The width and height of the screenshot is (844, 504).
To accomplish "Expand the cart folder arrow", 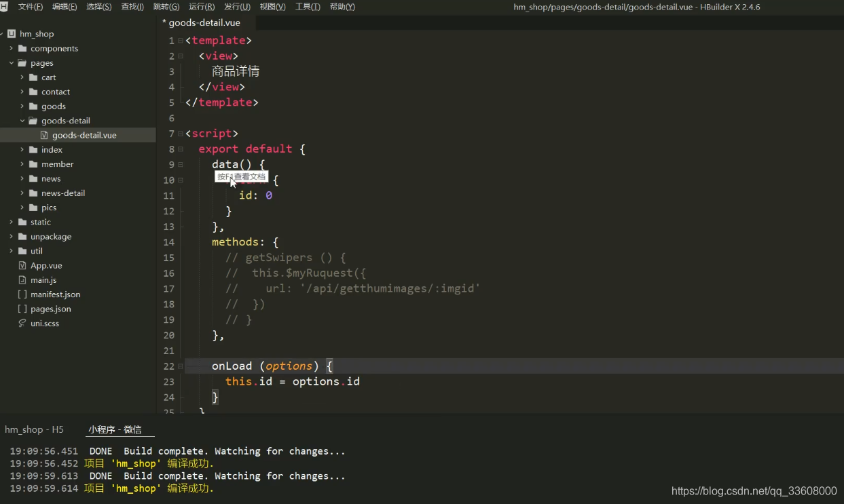I will (x=22, y=77).
